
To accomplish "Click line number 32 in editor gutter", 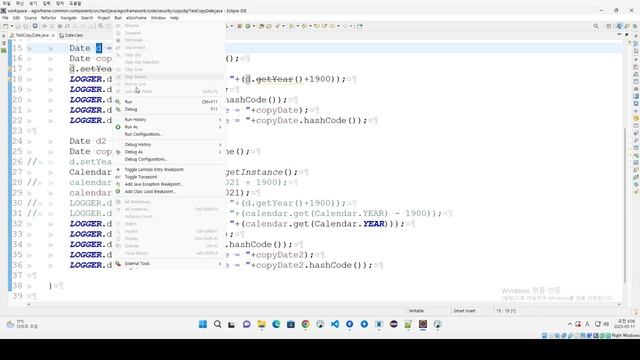I will (x=17, y=224).
